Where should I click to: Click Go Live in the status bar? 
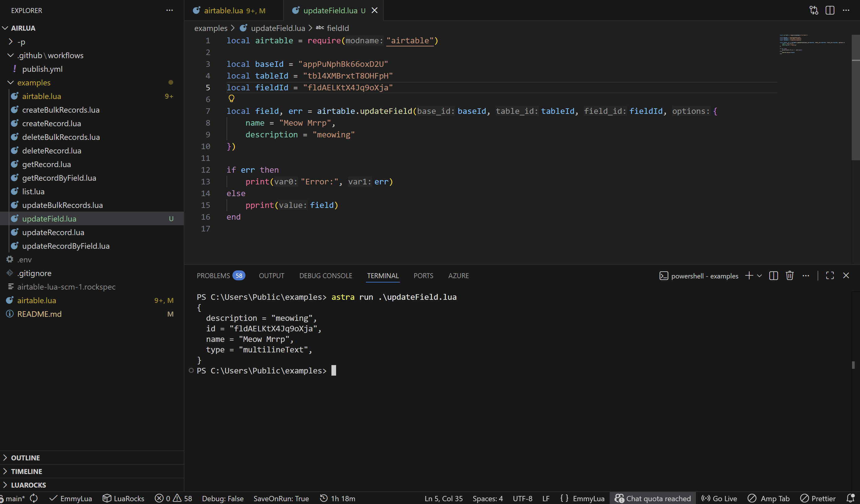click(x=719, y=498)
